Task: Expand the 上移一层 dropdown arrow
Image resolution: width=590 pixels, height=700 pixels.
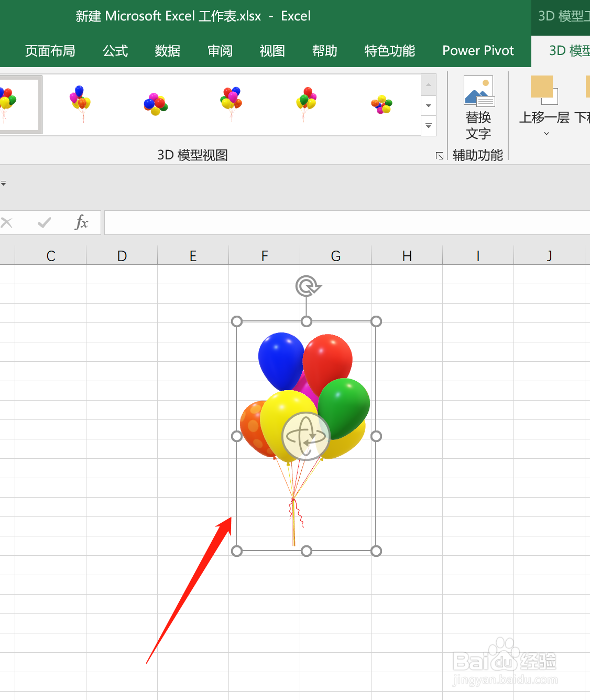Action: coord(546,134)
